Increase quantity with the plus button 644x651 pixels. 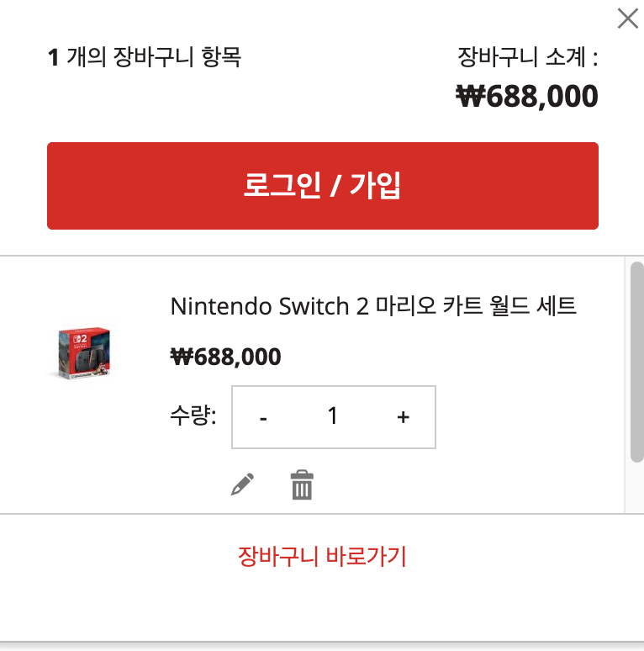point(403,417)
